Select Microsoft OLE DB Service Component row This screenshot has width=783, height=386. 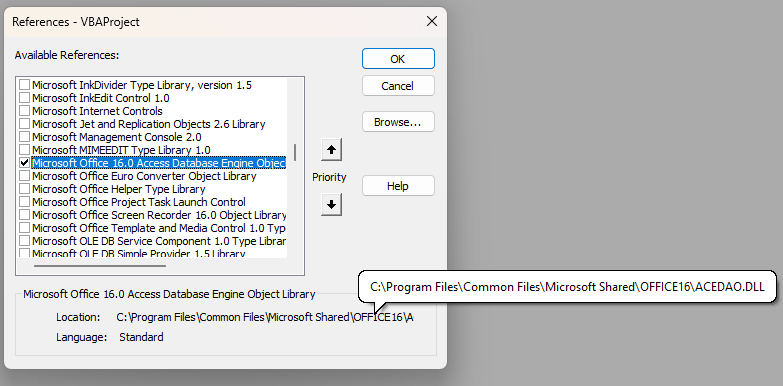tap(159, 241)
